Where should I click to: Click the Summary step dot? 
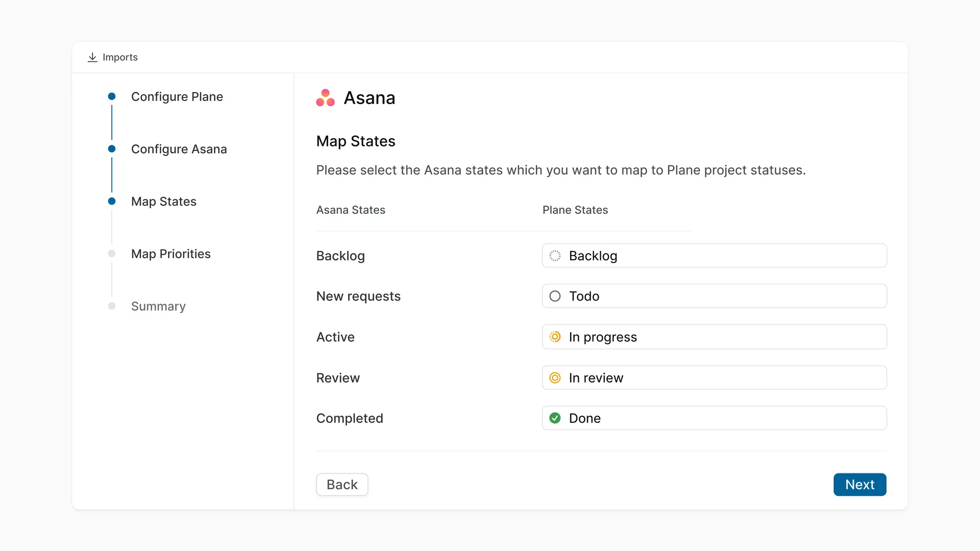click(112, 306)
